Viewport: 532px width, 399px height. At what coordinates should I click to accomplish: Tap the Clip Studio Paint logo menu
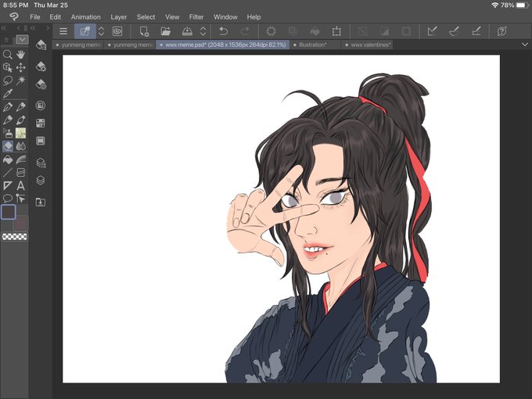point(14,17)
